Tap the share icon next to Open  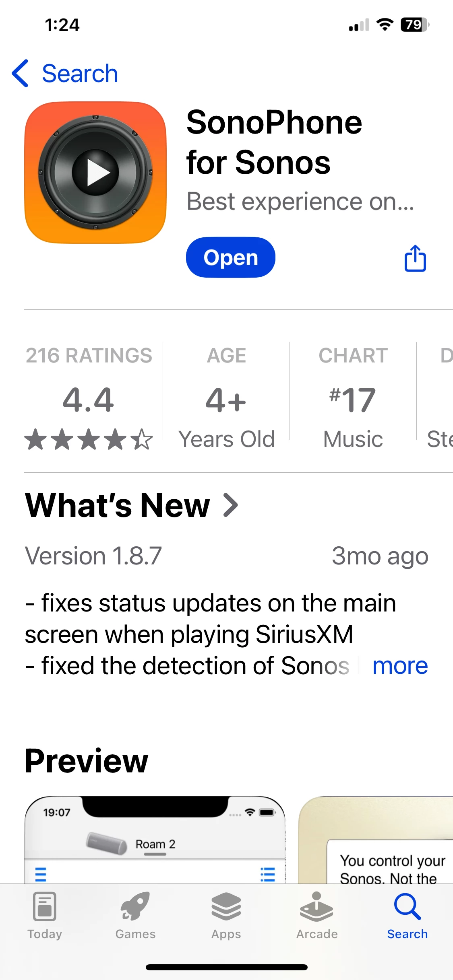pyautogui.click(x=415, y=258)
